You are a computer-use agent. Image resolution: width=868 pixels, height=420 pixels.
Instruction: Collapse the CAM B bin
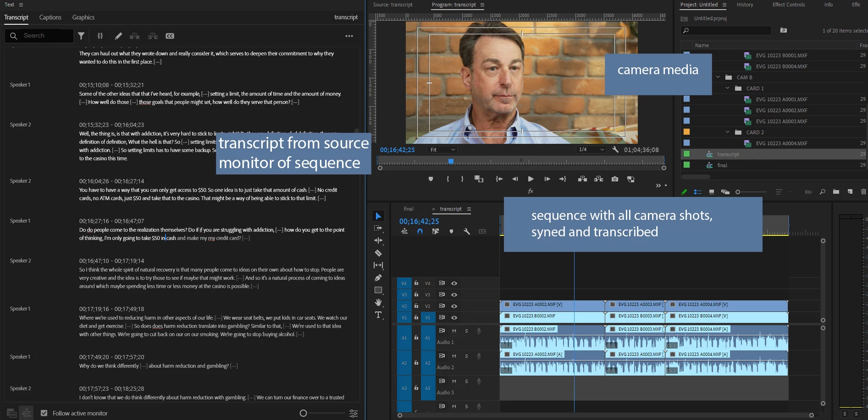tap(718, 77)
